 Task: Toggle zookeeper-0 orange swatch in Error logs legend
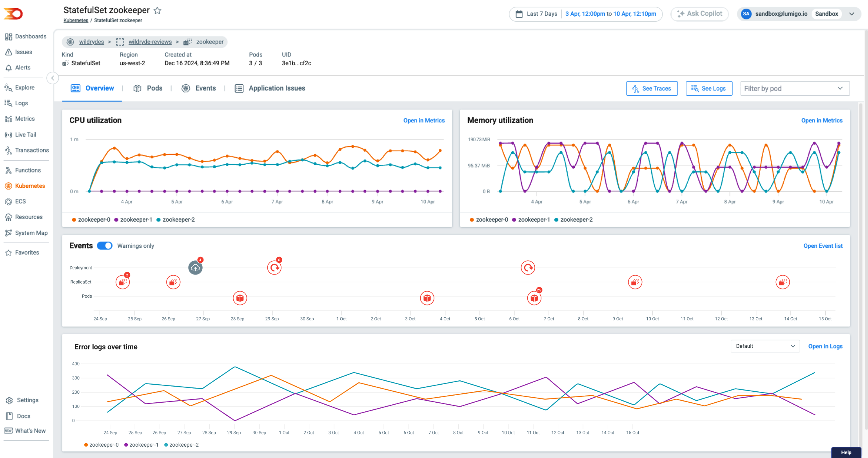coord(86,445)
